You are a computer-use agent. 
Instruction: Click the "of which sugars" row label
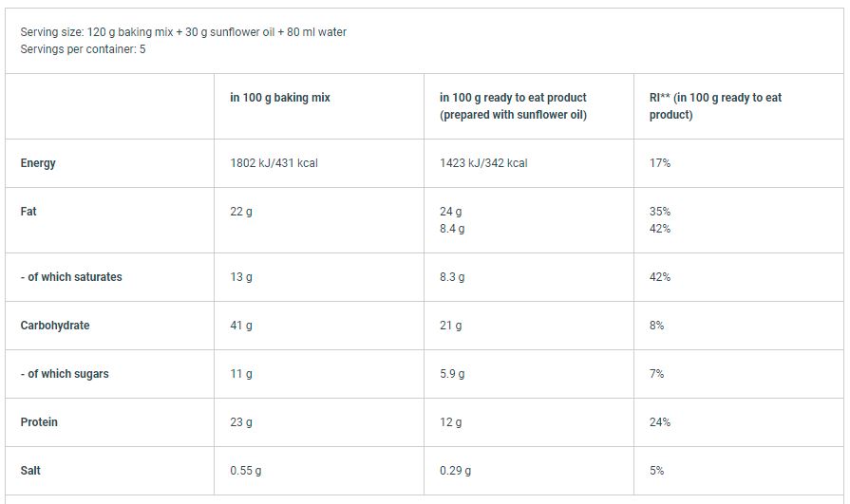point(65,374)
